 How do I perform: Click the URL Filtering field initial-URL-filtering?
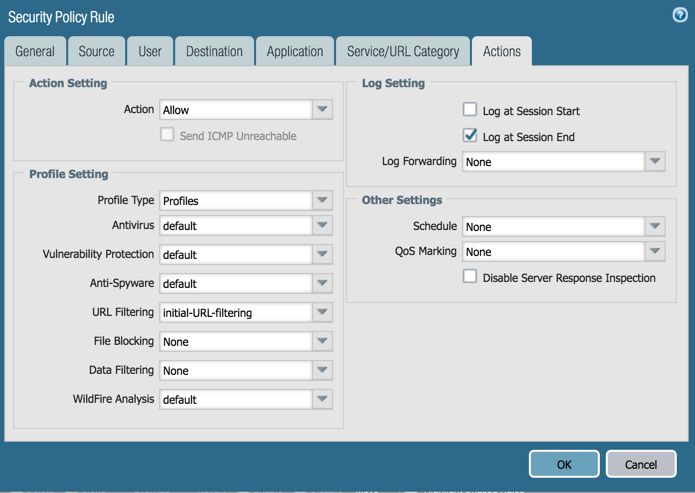point(236,313)
